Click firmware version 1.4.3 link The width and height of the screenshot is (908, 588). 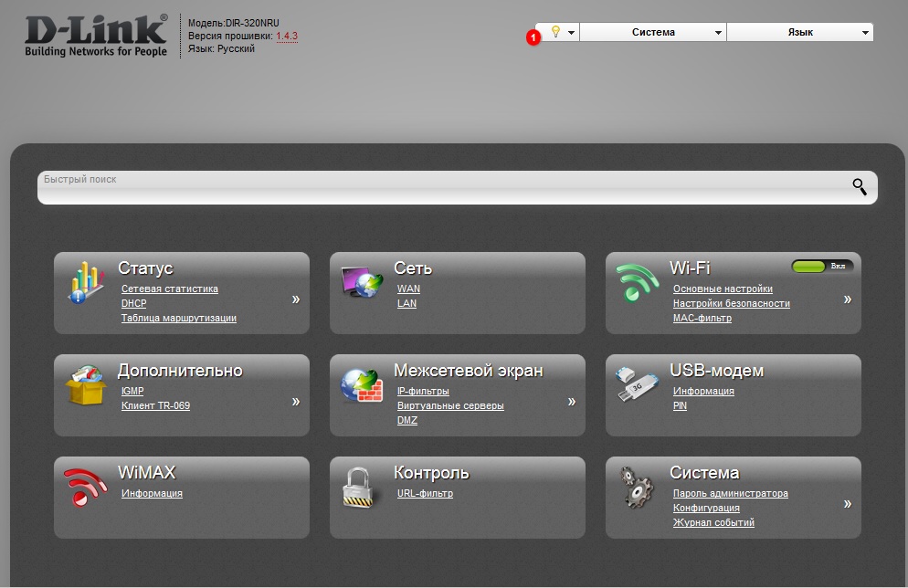(287, 36)
